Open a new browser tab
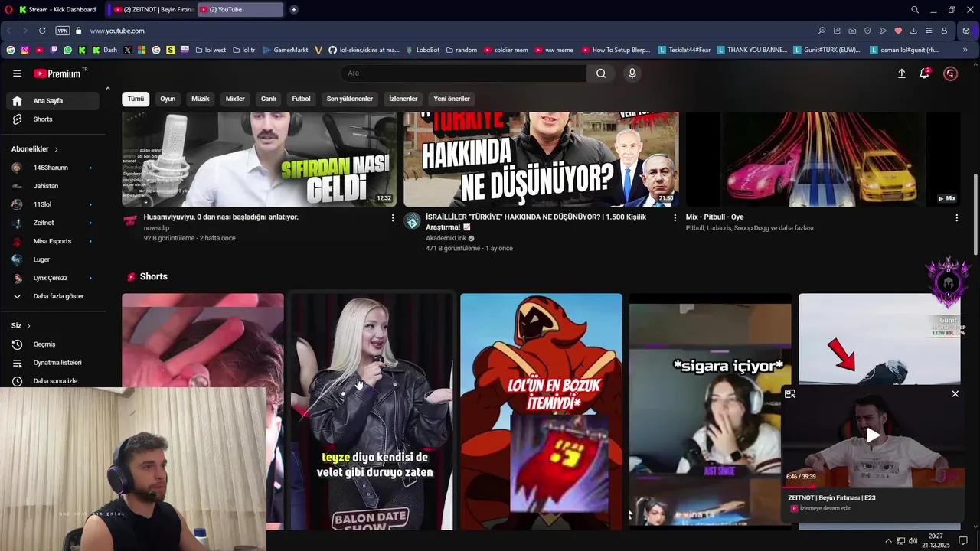 294,9
